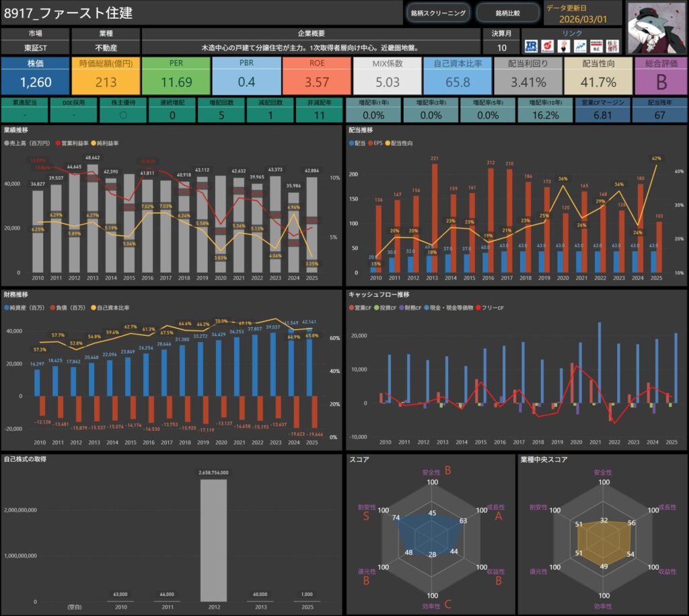The width and height of the screenshot is (689, 616).
Task: Open the red-and-white 株式 link icon
Action: [595, 46]
